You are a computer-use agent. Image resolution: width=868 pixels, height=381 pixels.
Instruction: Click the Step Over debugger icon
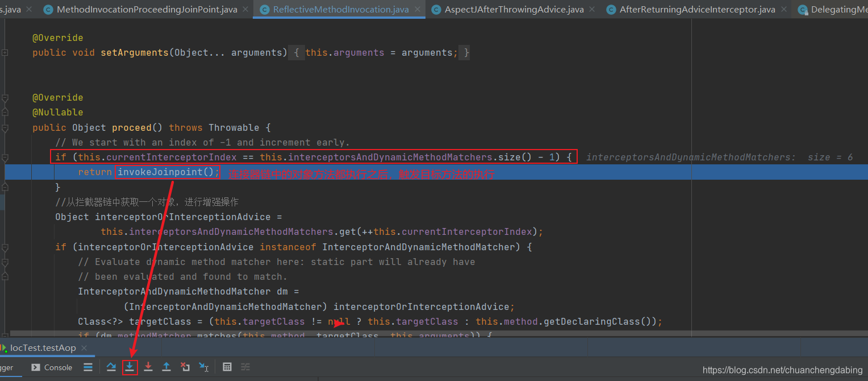pyautogui.click(x=111, y=367)
